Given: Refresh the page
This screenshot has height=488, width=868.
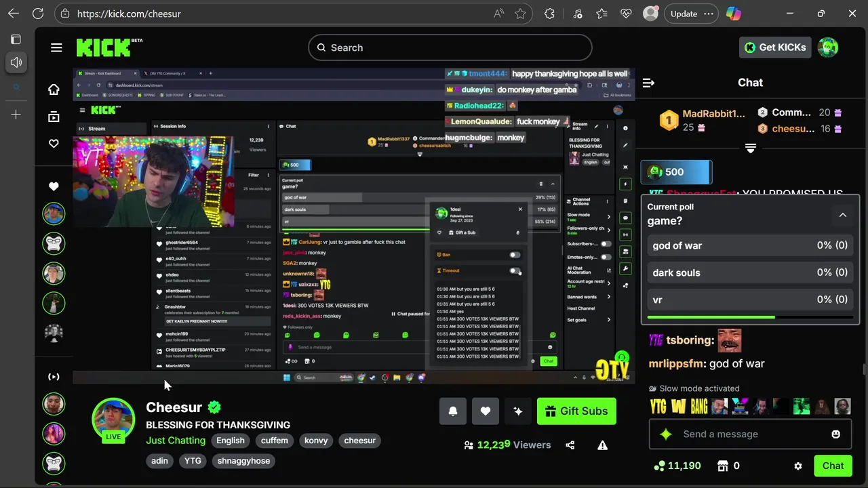Looking at the screenshot, I should (x=38, y=14).
